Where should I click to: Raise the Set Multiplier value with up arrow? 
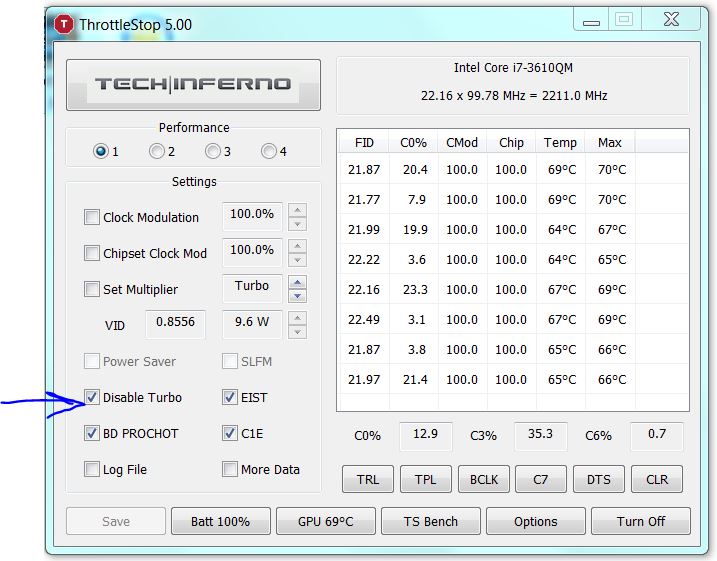click(x=297, y=282)
